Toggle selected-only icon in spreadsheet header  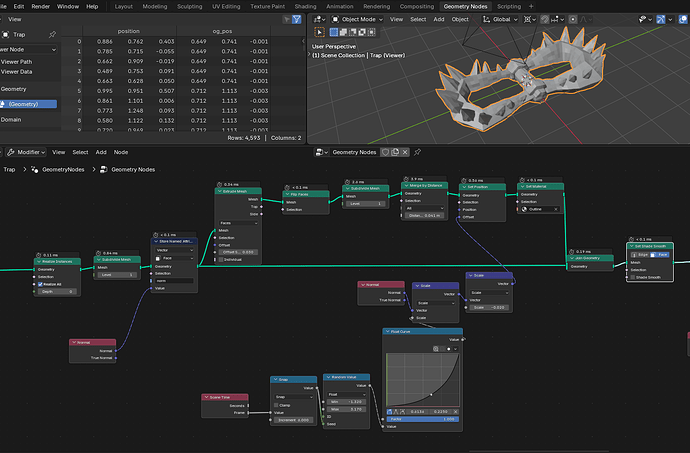(x=287, y=19)
